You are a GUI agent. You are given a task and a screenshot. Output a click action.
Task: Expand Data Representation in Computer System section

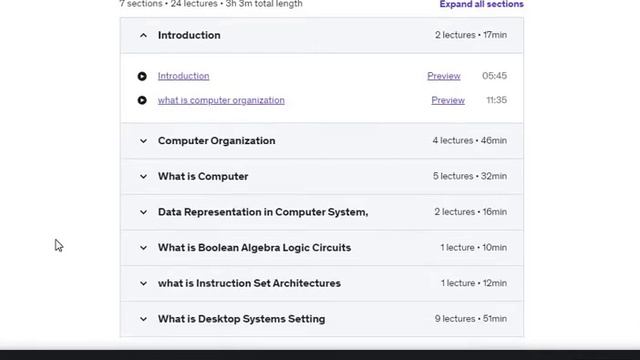click(x=143, y=212)
